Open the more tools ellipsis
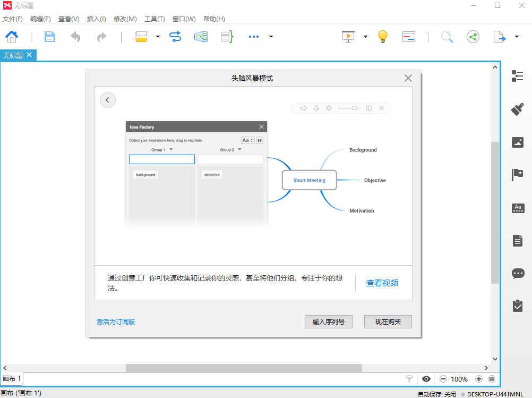 [x=253, y=37]
